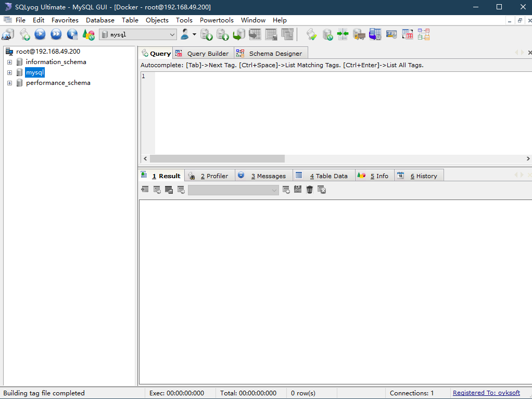Open the dropdown arrow beside User Manager icon

194,34
